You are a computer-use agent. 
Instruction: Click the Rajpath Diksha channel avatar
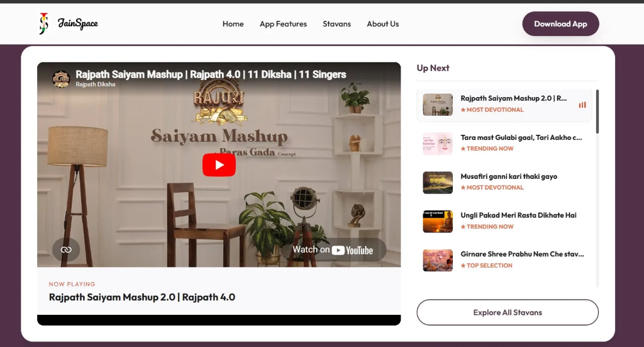(x=61, y=79)
